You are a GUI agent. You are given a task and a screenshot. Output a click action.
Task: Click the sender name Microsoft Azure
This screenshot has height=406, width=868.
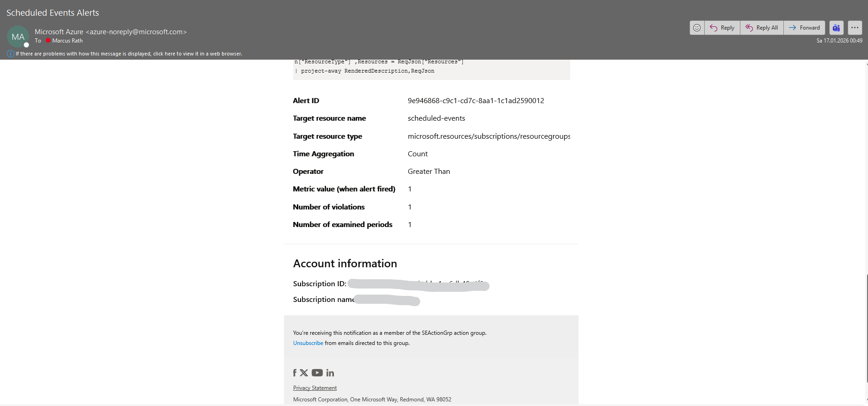(x=59, y=32)
